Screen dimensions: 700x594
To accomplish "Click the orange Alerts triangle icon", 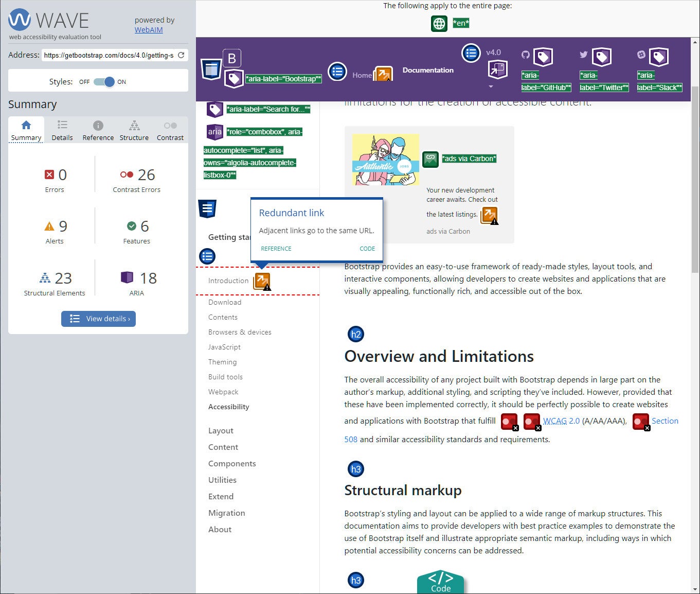I will click(x=49, y=226).
